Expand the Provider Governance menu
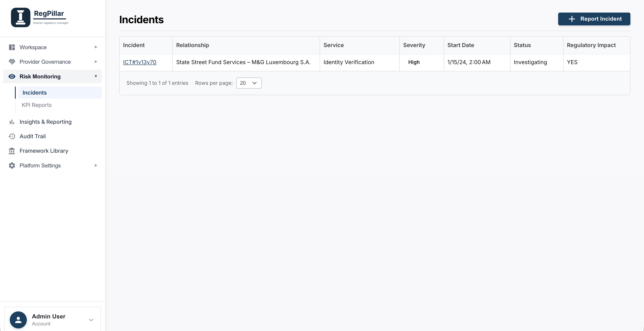 (x=96, y=62)
